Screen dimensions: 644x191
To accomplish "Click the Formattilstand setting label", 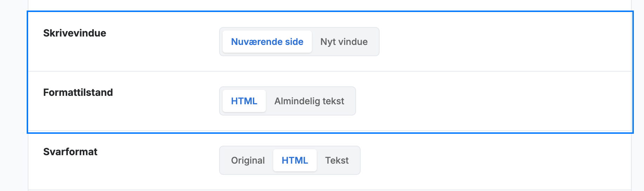I will (78, 92).
